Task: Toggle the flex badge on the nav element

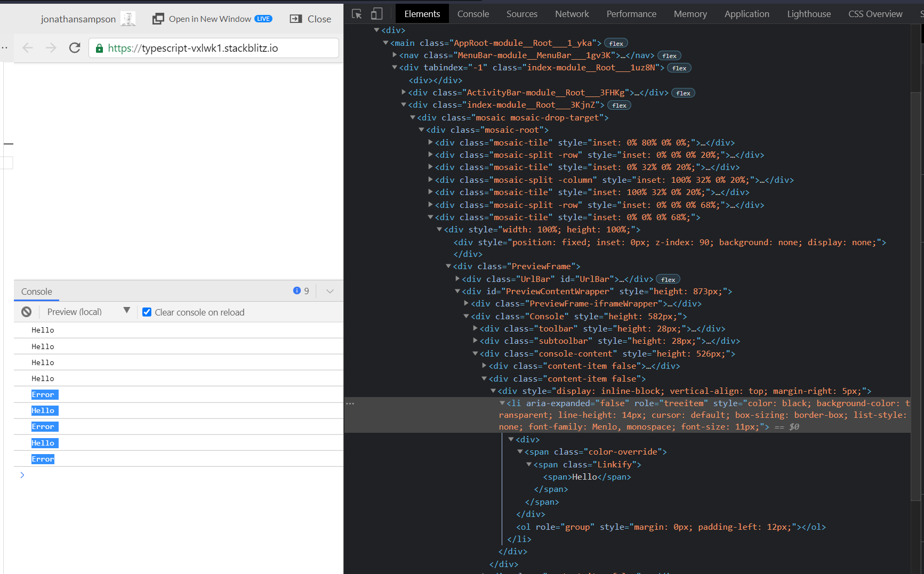Action: click(669, 55)
